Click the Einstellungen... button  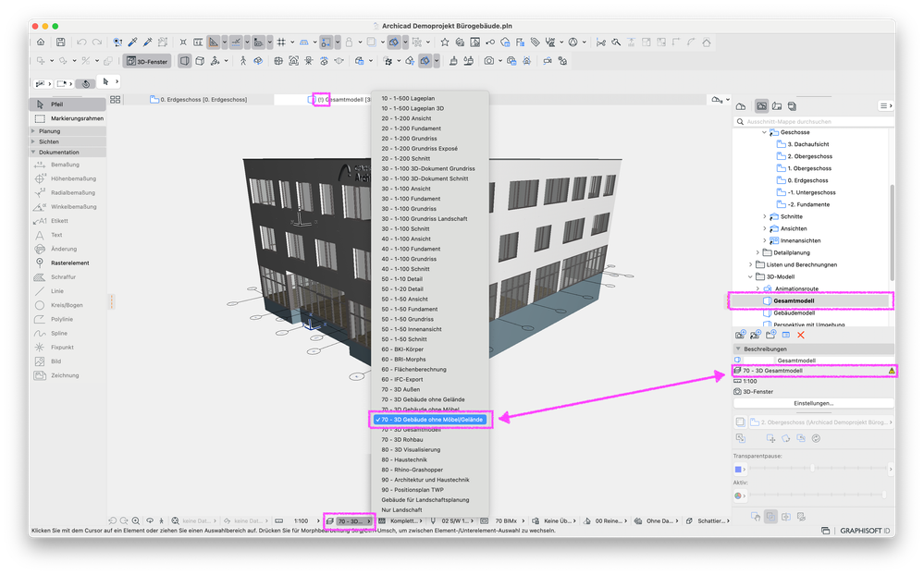(814, 403)
